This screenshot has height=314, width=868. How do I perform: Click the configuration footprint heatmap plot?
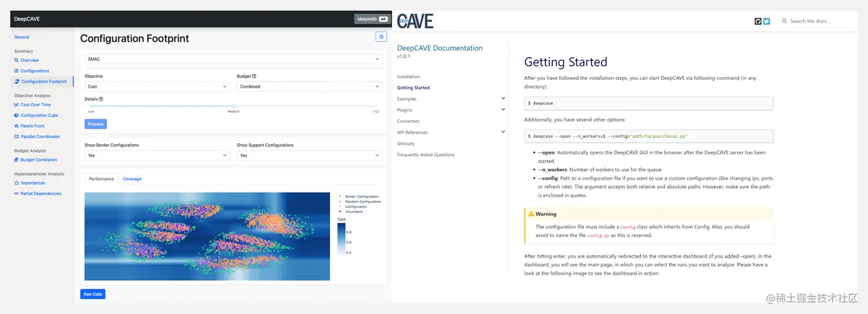207,237
